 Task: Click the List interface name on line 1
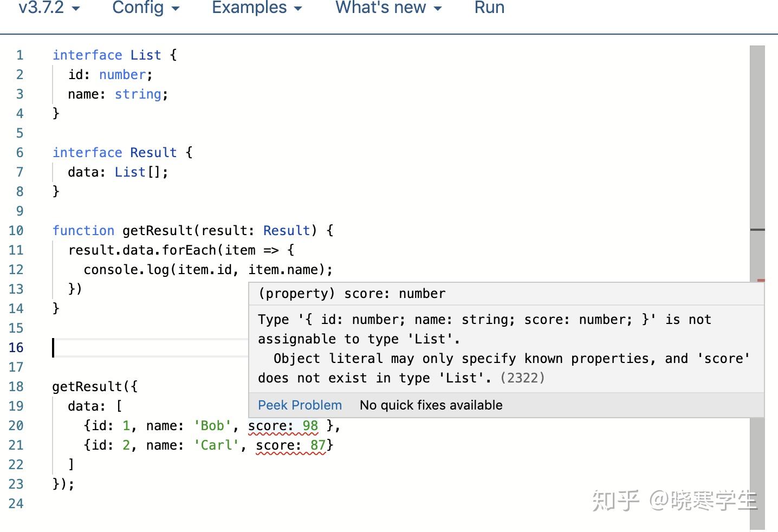point(145,55)
